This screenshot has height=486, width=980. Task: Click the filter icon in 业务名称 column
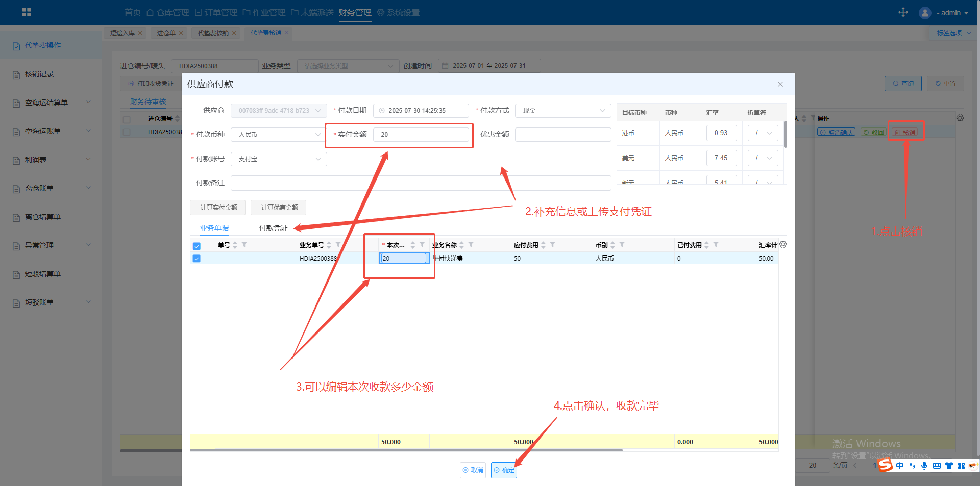[x=471, y=245]
